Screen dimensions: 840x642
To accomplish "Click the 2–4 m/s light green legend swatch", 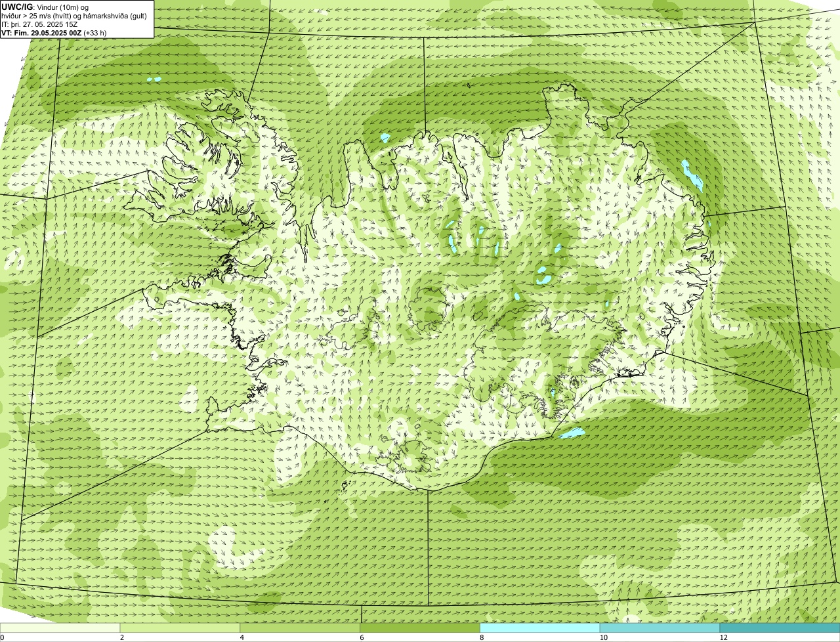I will (x=180, y=628).
